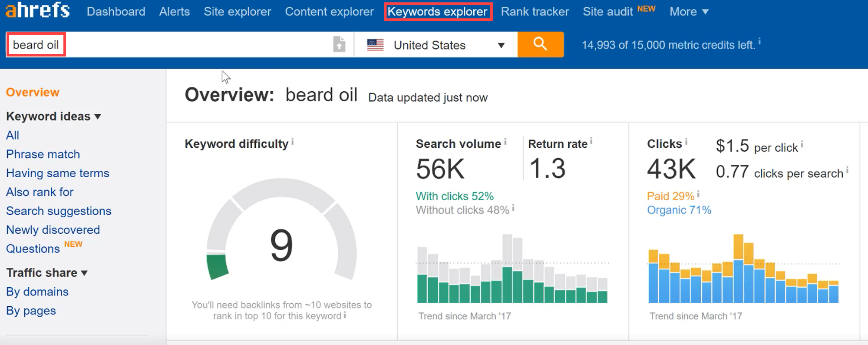Go to Rank tracker
This screenshot has height=345, width=868.
click(535, 12)
